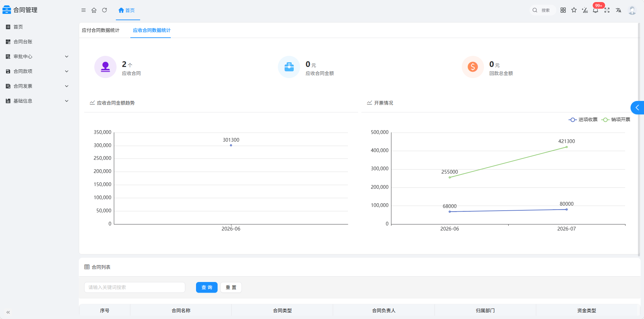
Task: Toggle the 销项开票 legend series
Action: [x=616, y=119]
